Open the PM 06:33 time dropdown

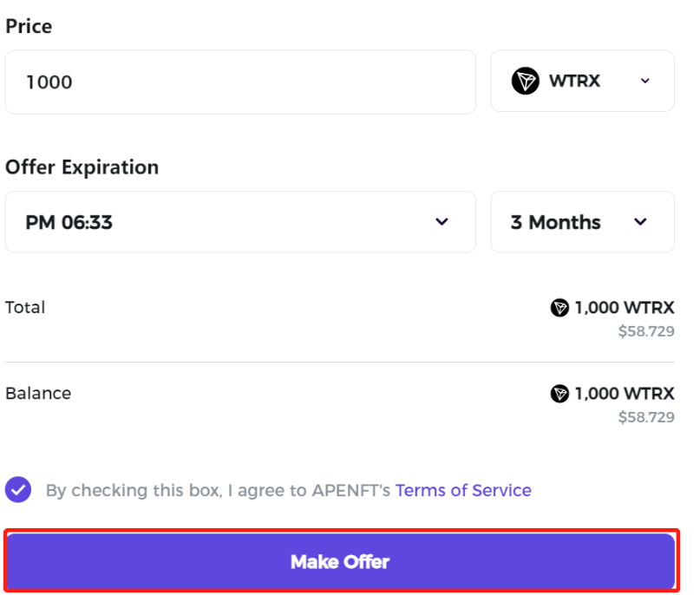pos(240,222)
